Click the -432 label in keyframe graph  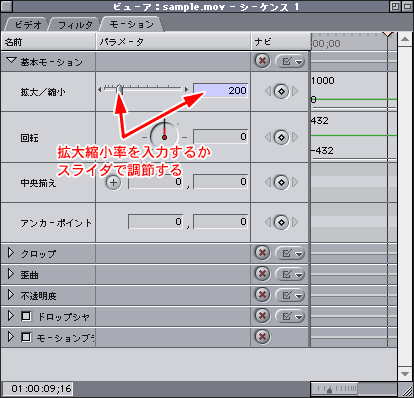(322, 150)
